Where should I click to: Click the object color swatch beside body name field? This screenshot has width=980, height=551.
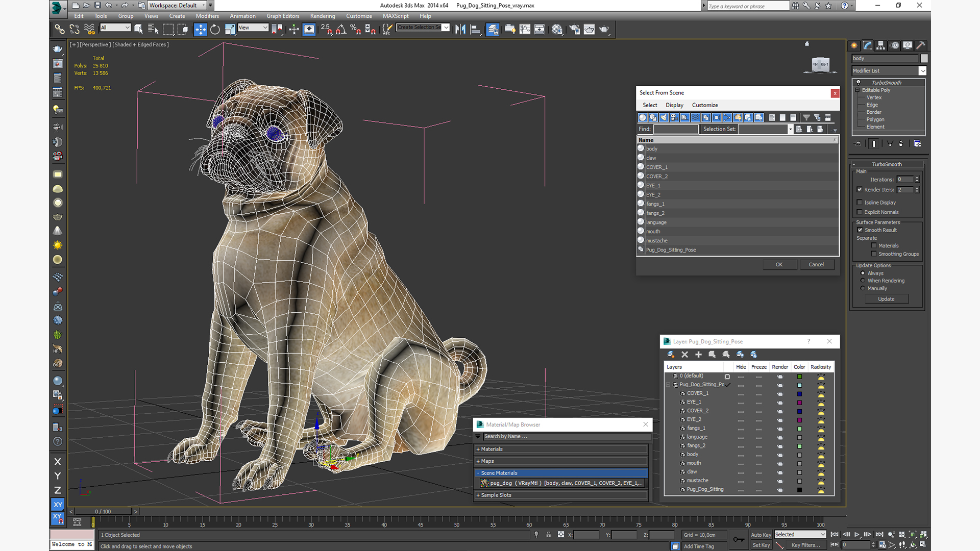(924, 59)
